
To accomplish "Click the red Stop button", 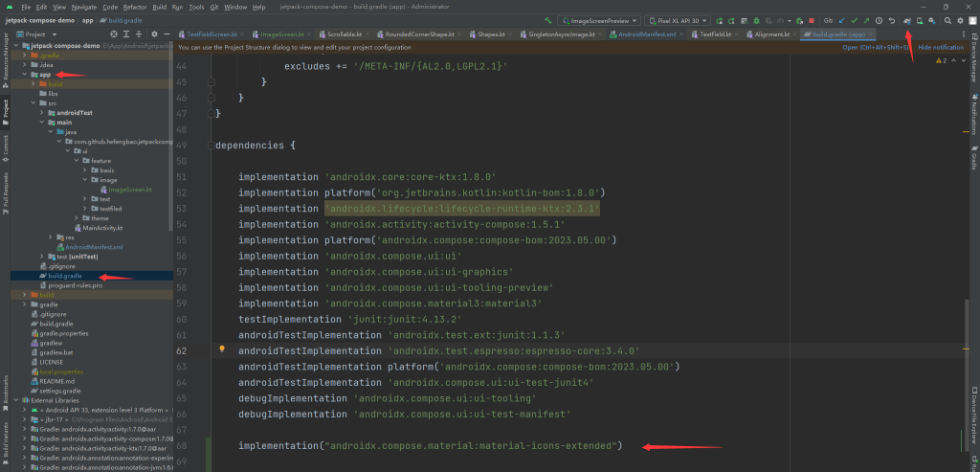I will 812,19.
